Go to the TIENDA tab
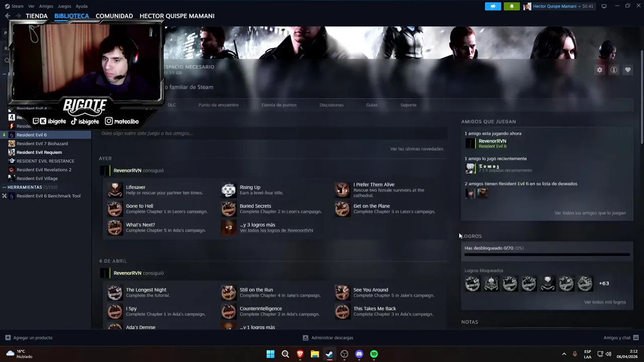This screenshot has width=644, height=362. point(37,16)
